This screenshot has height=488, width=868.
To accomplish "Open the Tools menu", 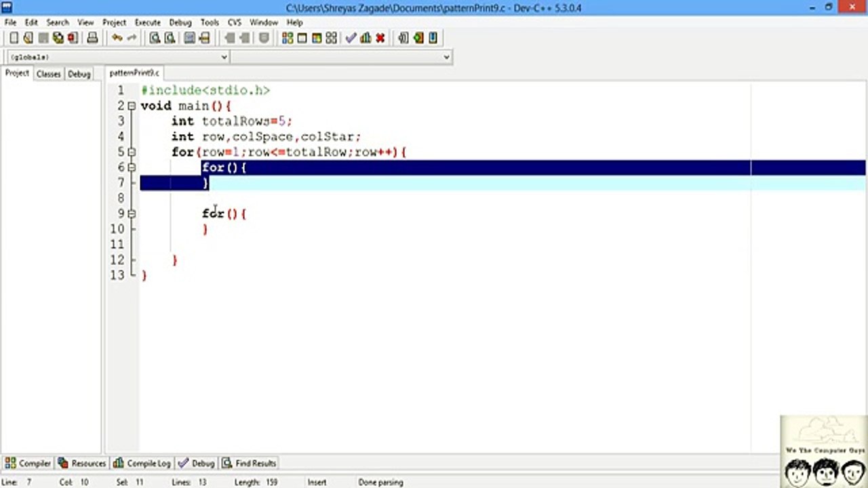I will point(210,22).
